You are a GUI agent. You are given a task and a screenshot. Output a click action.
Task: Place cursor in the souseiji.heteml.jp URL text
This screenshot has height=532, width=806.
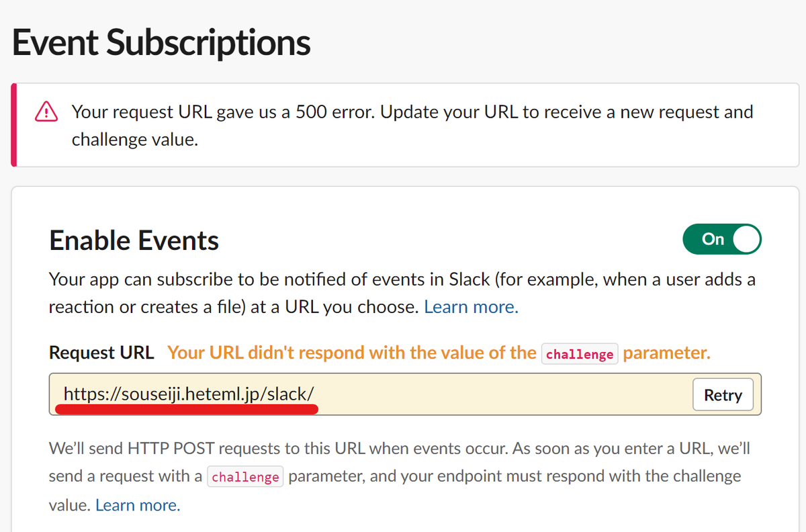tap(189, 395)
